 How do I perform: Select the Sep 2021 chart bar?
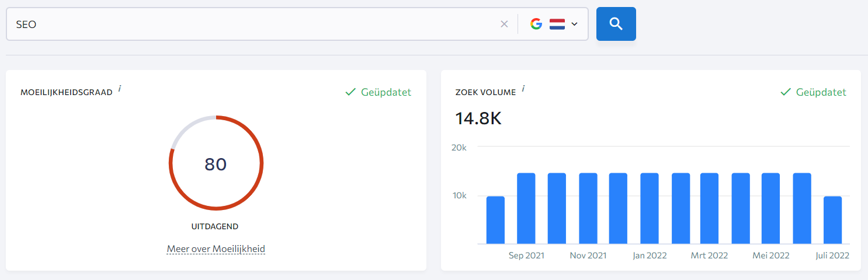coord(526,208)
